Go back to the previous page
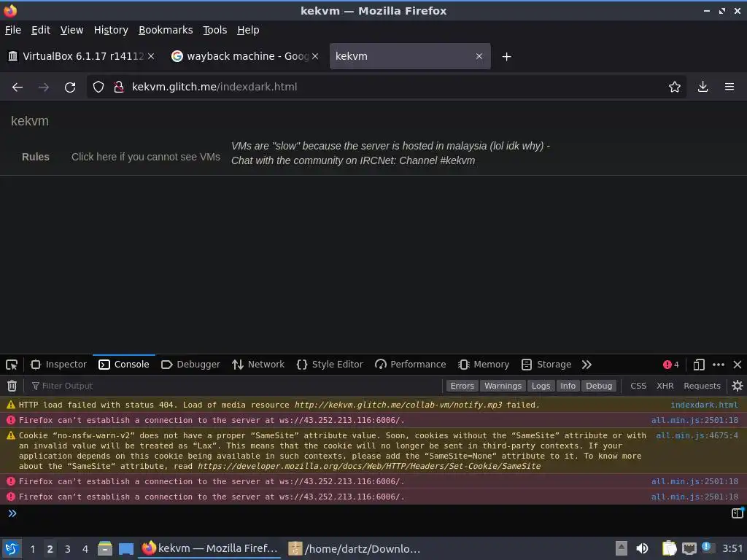The image size is (747, 560). tap(18, 87)
